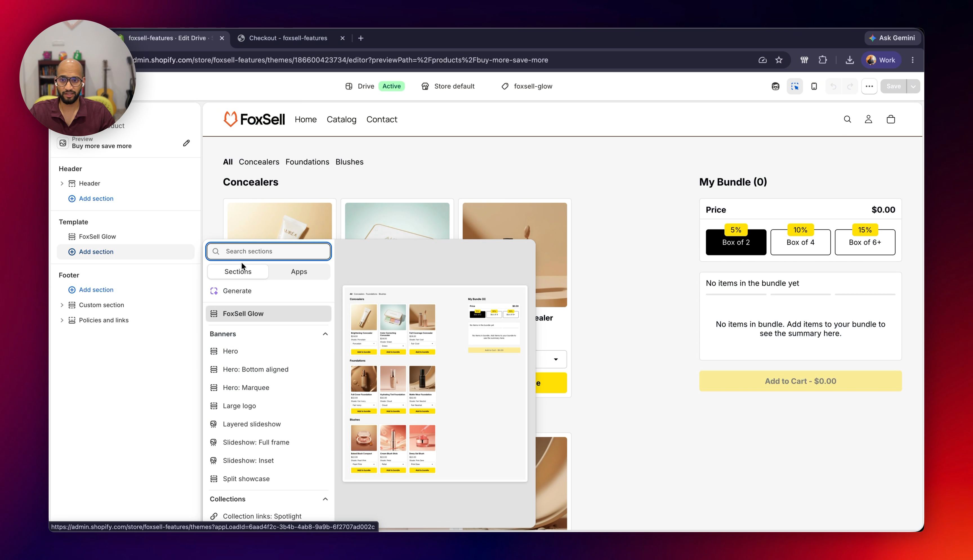Open the Save dropdown arrow
The height and width of the screenshot is (560, 973).
point(913,86)
